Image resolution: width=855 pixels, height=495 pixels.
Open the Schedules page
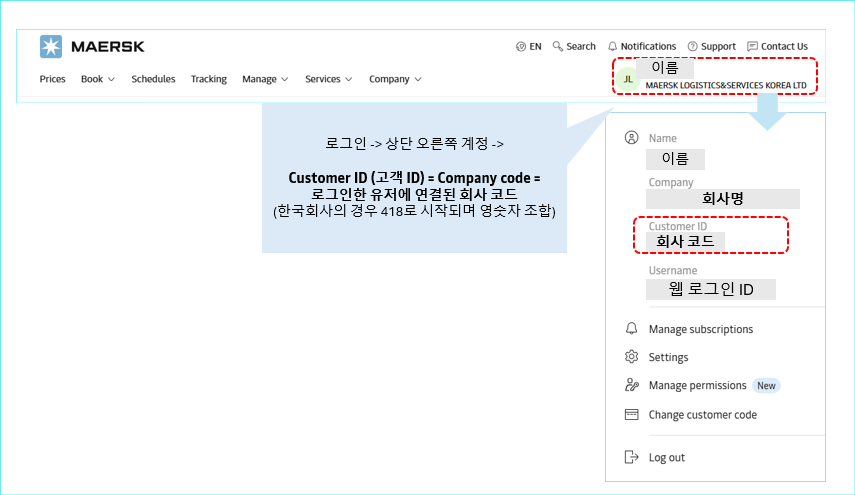point(153,79)
